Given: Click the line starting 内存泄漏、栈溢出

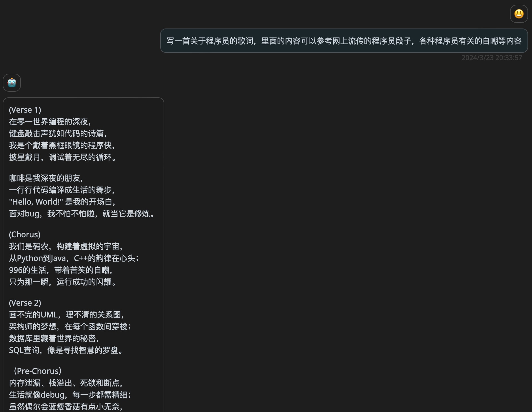Looking at the screenshot, I should pyautogui.click(x=66, y=383).
